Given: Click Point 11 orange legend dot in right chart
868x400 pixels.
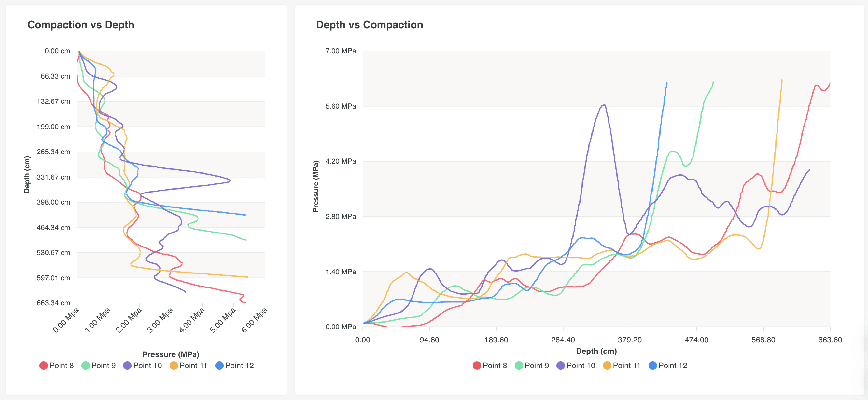Looking at the screenshot, I should [x=607, y=366].
